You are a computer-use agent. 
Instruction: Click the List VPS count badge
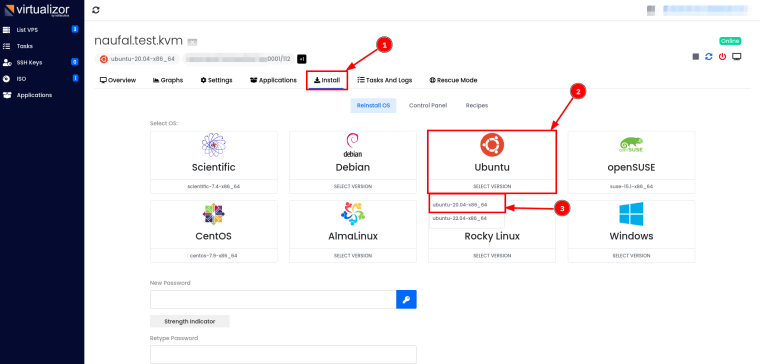click(x=75, y=30)
